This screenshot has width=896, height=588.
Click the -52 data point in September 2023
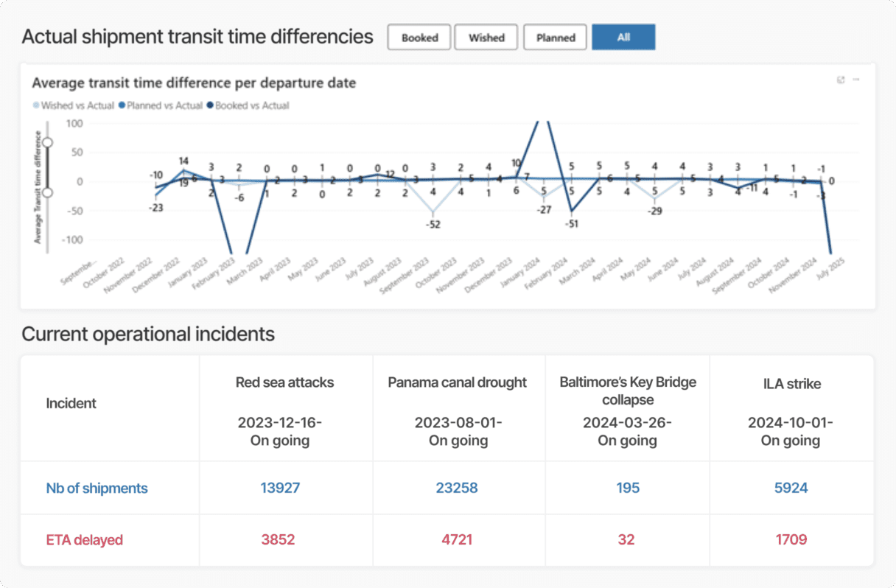click(x=433, y=211)
